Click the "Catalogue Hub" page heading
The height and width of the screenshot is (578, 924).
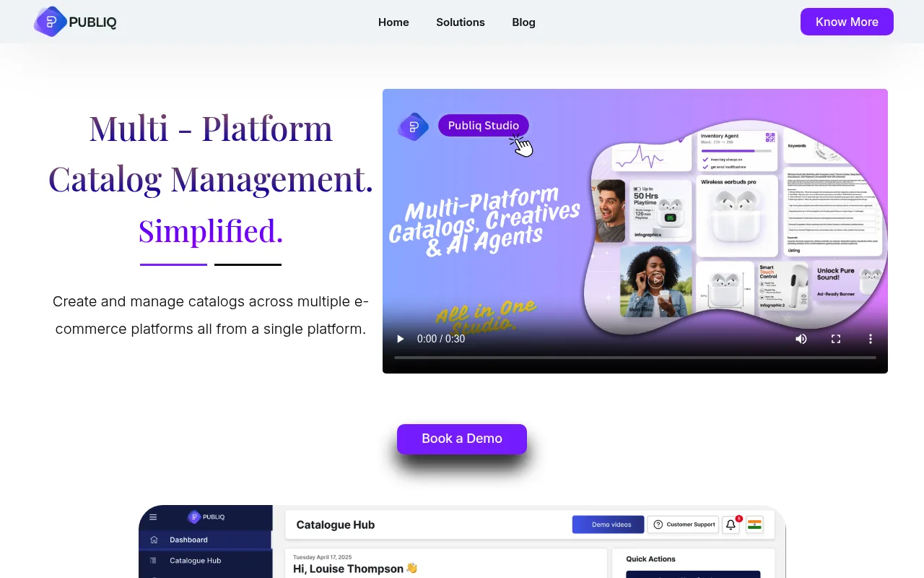click(x=336, y=525)
